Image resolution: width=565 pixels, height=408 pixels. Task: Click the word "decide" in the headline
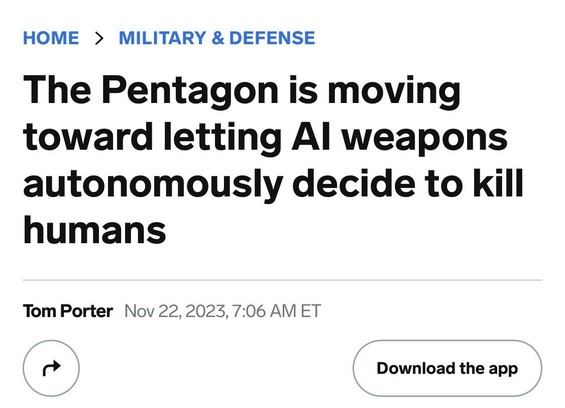click(x=353, y=183)
